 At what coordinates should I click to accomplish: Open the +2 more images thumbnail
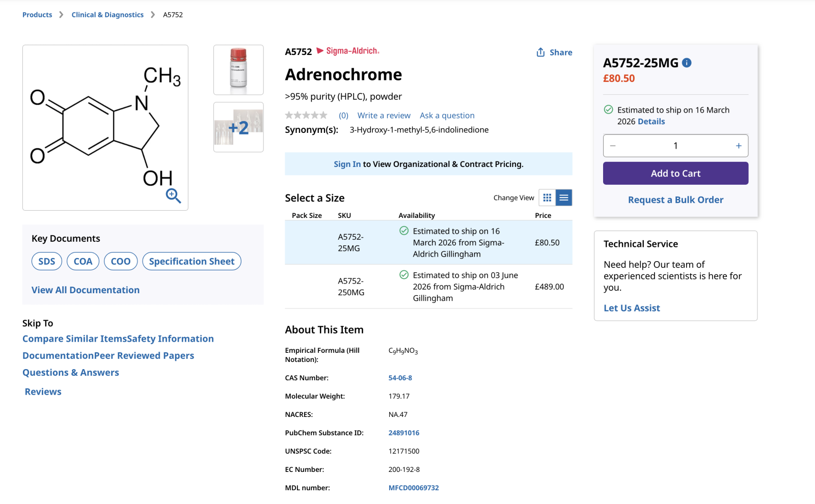coord(238,127)
